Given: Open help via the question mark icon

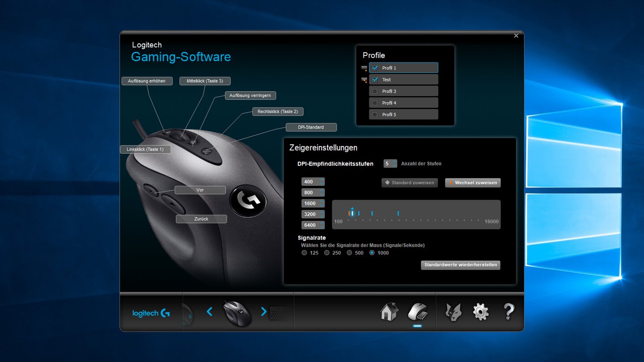Looking at the screenshot, I should coord(509,311).
